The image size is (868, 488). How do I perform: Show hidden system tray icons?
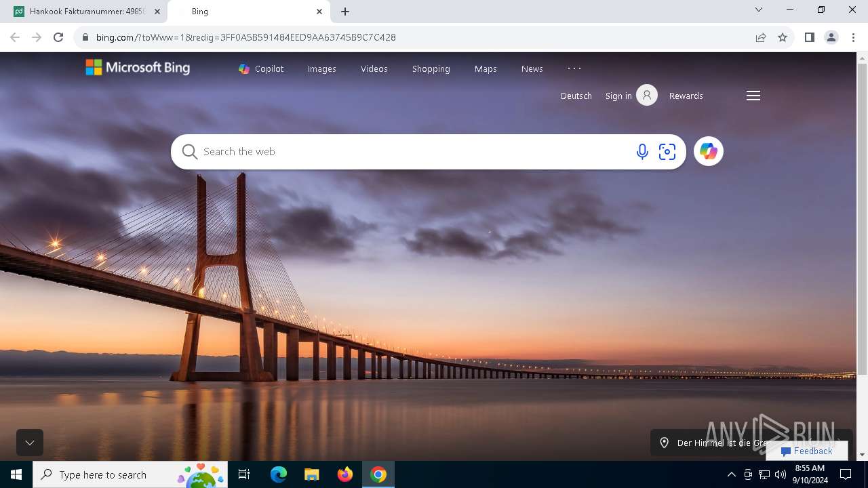[x=731, y=474]
